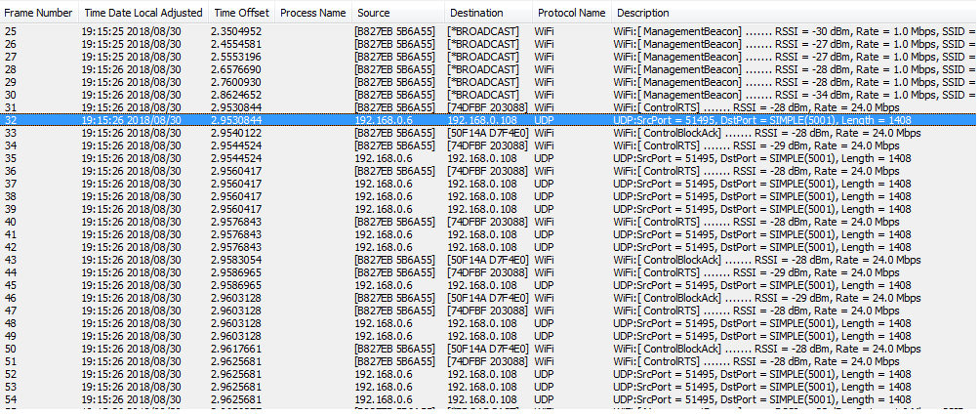
Task: Select frame 43 ControlBlockAck row
Action: pos(390,260)
